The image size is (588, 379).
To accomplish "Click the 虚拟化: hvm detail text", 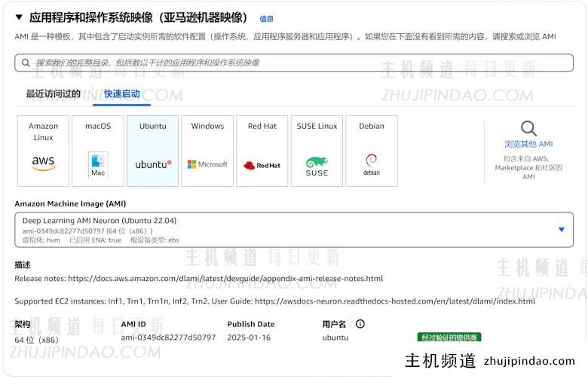I will click(41, 240).
